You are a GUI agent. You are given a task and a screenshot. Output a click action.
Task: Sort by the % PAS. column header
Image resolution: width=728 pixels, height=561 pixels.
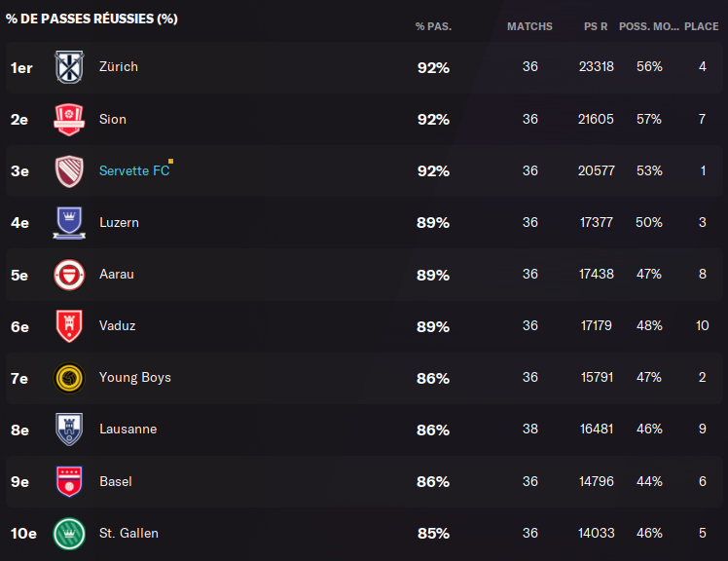point(433,26)
